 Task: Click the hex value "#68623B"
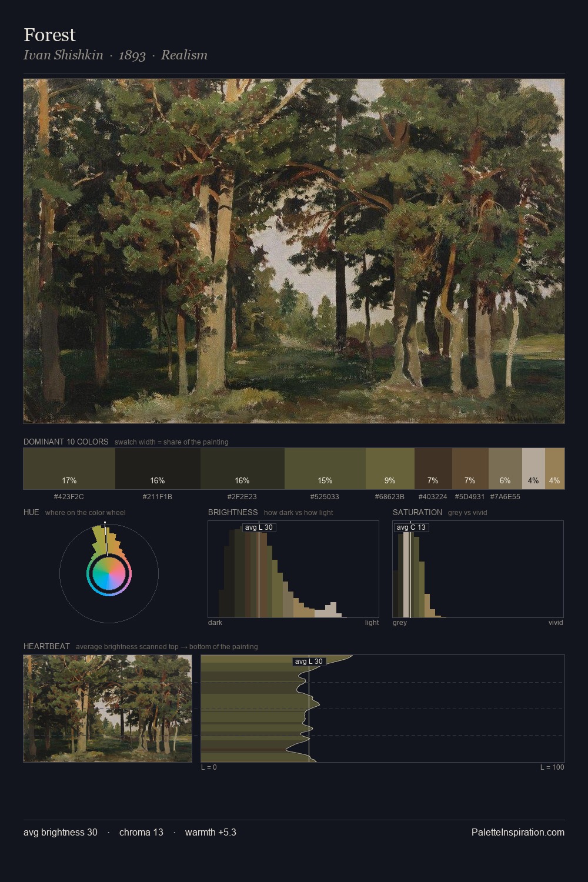click(x=390, y=497)
